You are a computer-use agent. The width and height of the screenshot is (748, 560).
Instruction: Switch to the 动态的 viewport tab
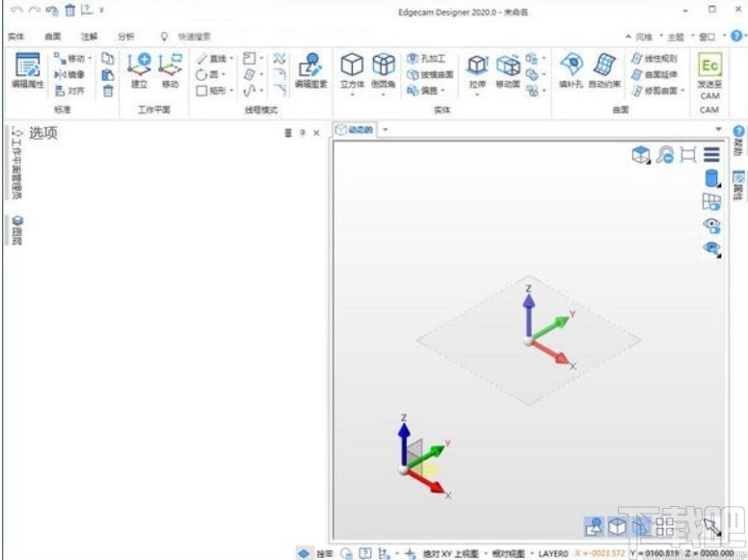click(x=355, y=130)
